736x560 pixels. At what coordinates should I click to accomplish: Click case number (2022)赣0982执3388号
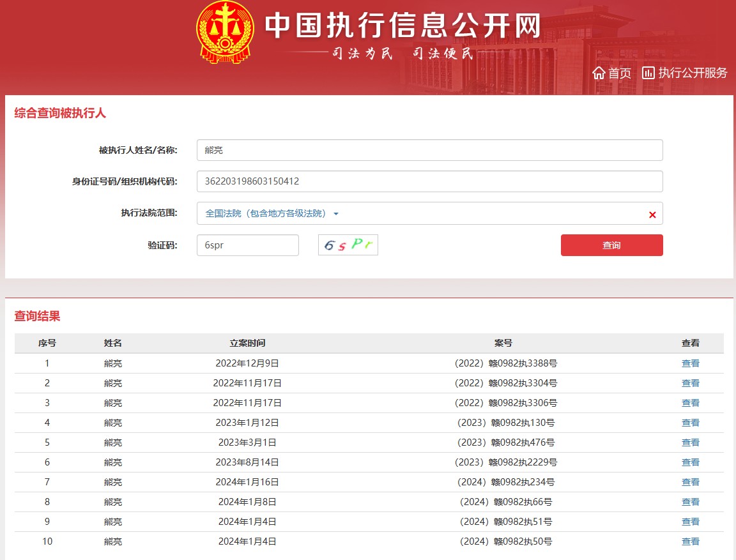(506, 363)
